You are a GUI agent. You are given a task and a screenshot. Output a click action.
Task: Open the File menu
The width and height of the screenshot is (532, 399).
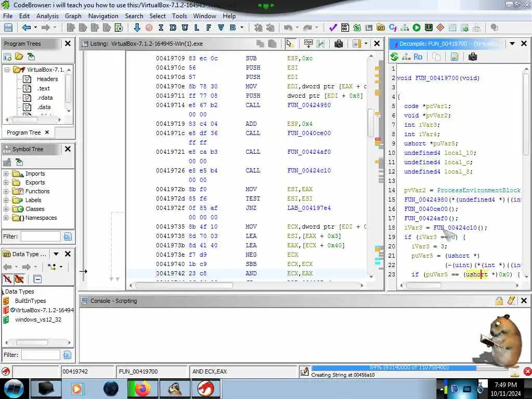(8, 16)
